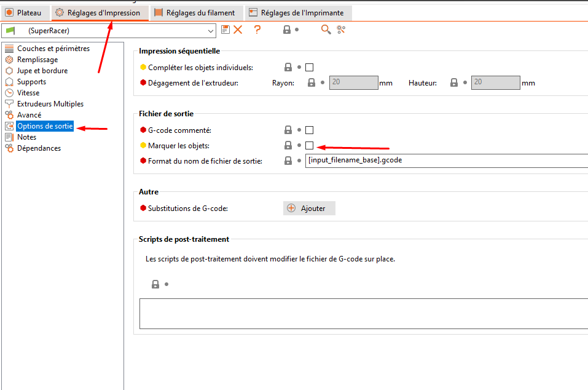This screenshot has height=390, width=588.
Task: Select Remplissage in sidebar
Action: (x=37, y=60)
